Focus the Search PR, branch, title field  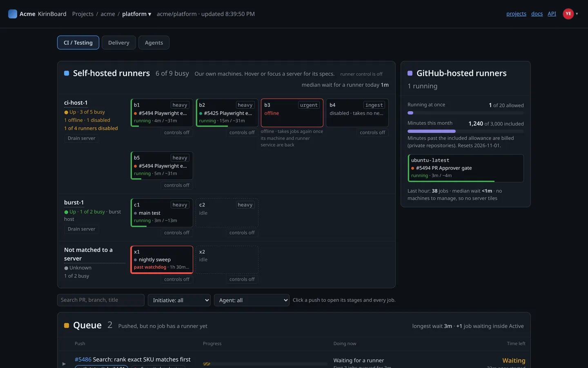click(101, 300)
